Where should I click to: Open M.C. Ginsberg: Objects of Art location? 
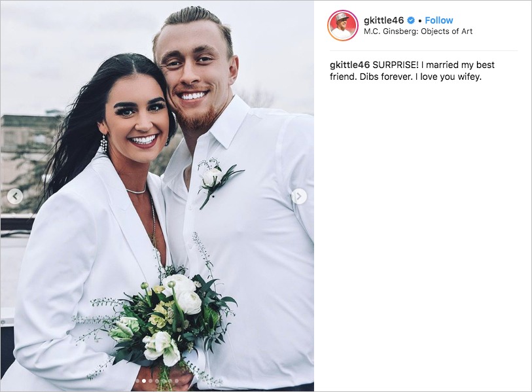pos(418,31)
